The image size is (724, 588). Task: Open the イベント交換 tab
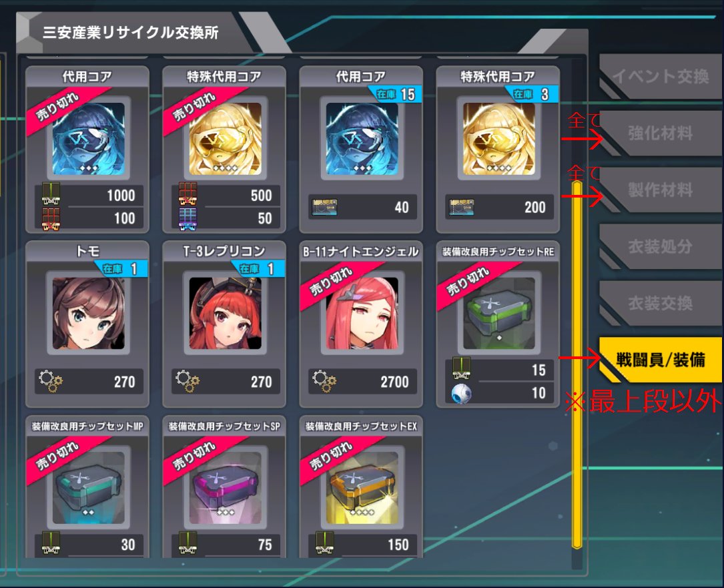tap(661, 76)
